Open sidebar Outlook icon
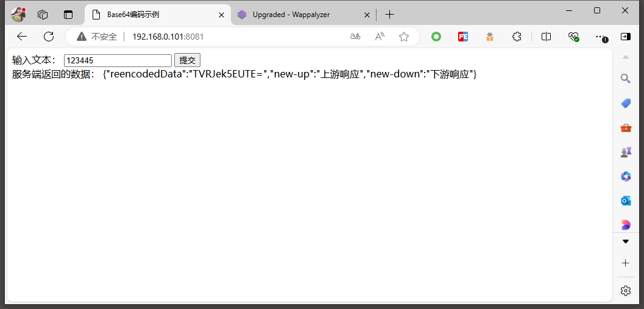The height and width of the screenshot is (309, 644). click(626, 201)
